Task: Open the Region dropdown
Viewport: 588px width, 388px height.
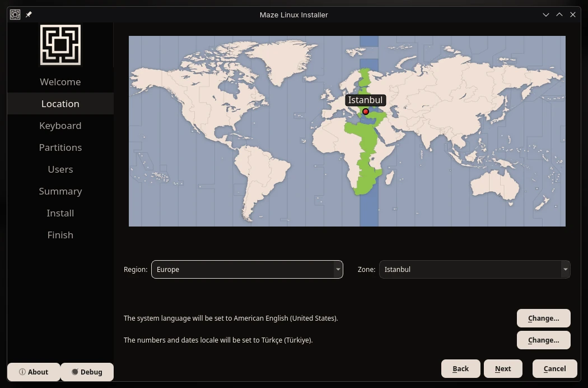Action: click(x=247, y=269)
